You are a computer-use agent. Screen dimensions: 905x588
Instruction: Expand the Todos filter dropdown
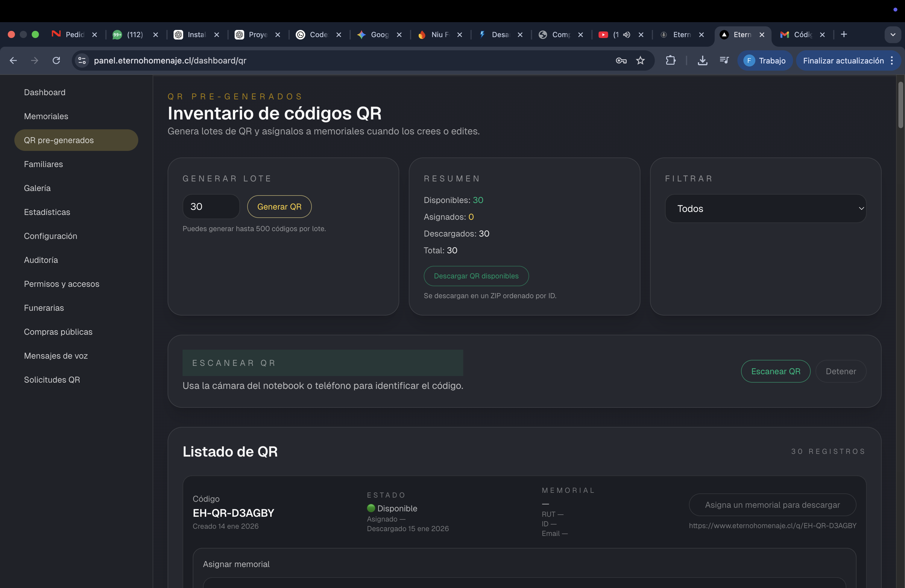point(765,208)
